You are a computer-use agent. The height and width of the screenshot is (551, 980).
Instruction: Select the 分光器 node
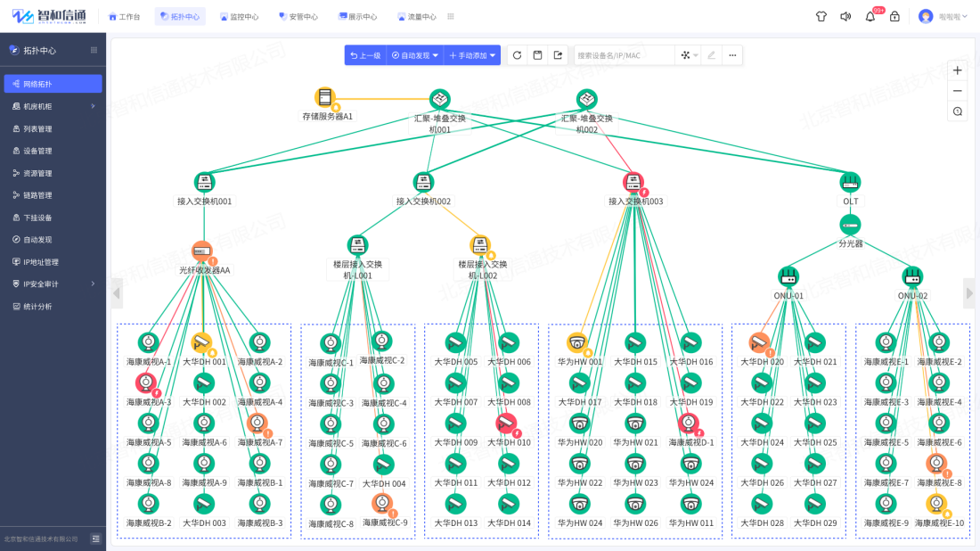[850, 225]
